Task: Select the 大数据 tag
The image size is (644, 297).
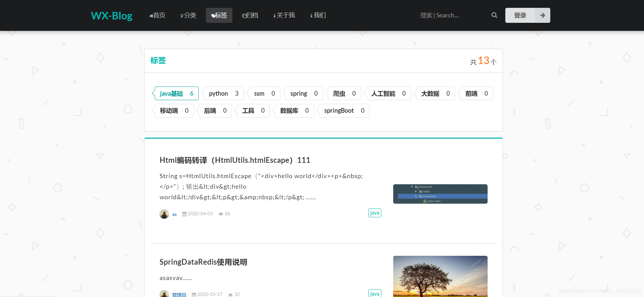Action: 435,93
